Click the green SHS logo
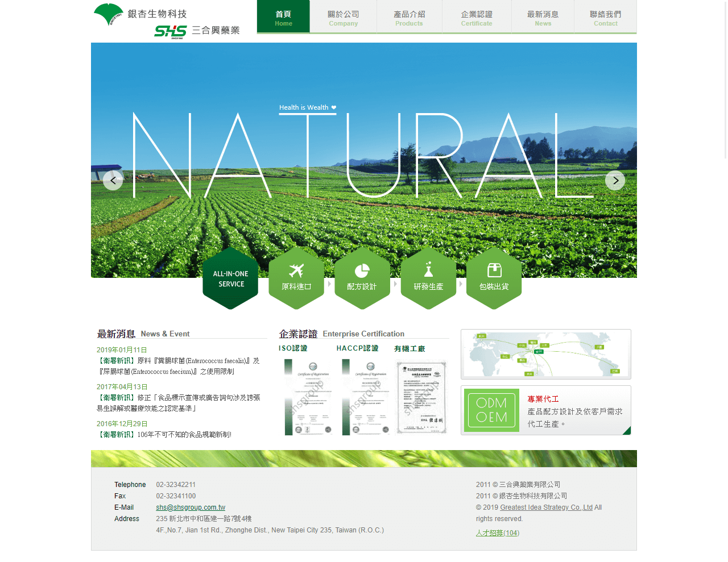 coord(170,31)
